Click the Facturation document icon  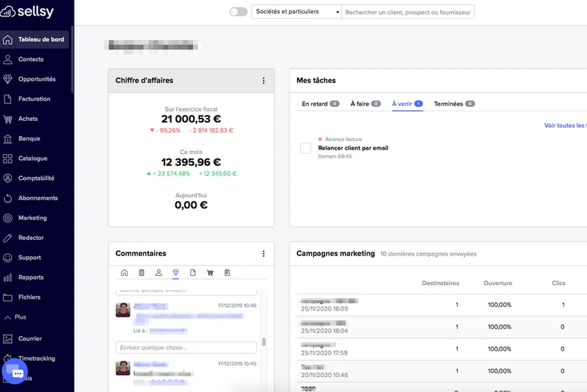coord(7,99)
